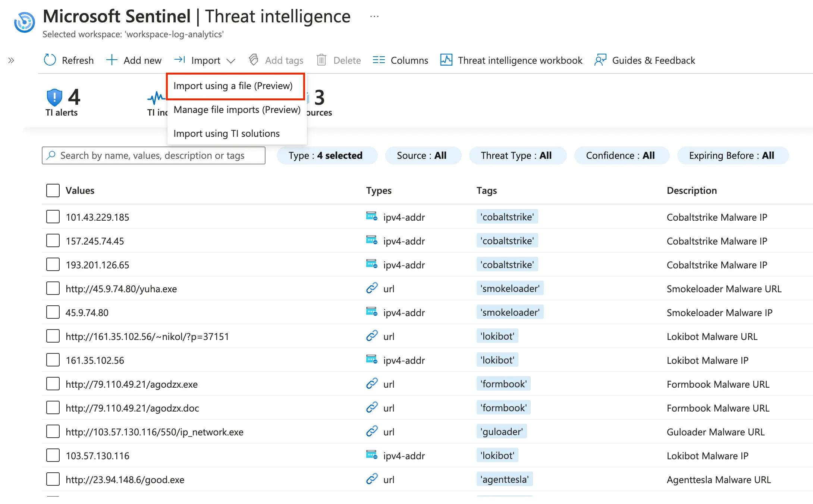
Task: Click the ipv4-addr icon for 101.43.229.185
Action: 372,217
